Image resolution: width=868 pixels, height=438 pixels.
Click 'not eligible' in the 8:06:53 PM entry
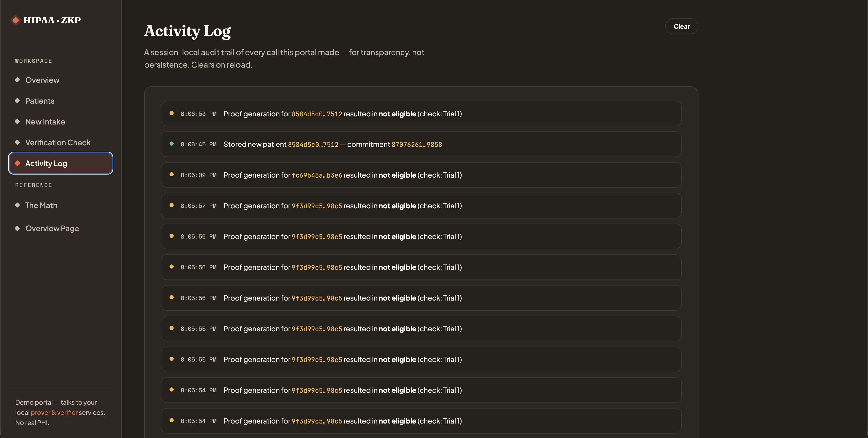[x=397, y=114]
